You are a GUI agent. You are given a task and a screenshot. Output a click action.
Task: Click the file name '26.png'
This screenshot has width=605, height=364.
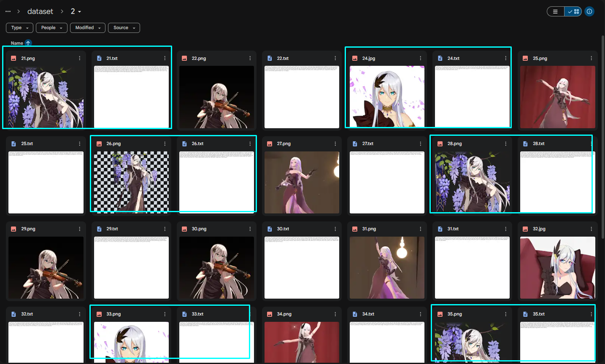(113, 144)
